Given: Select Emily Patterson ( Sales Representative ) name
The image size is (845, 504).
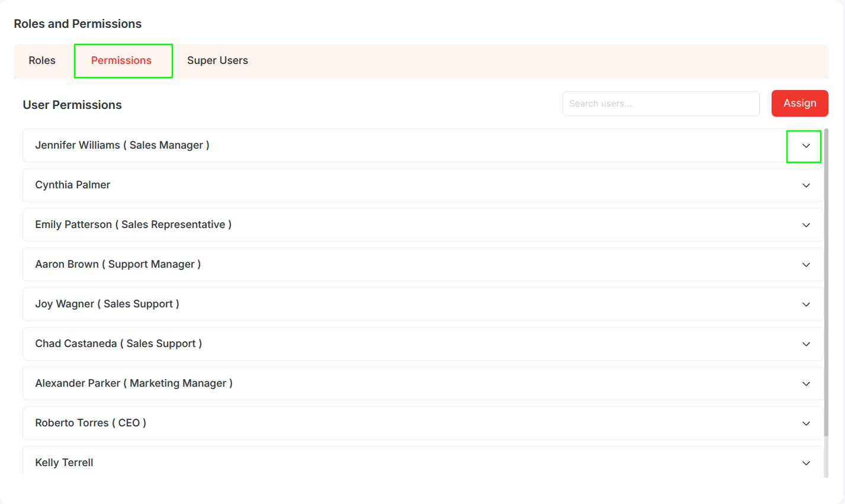Looking at the screenshot, I should [133, 224].
